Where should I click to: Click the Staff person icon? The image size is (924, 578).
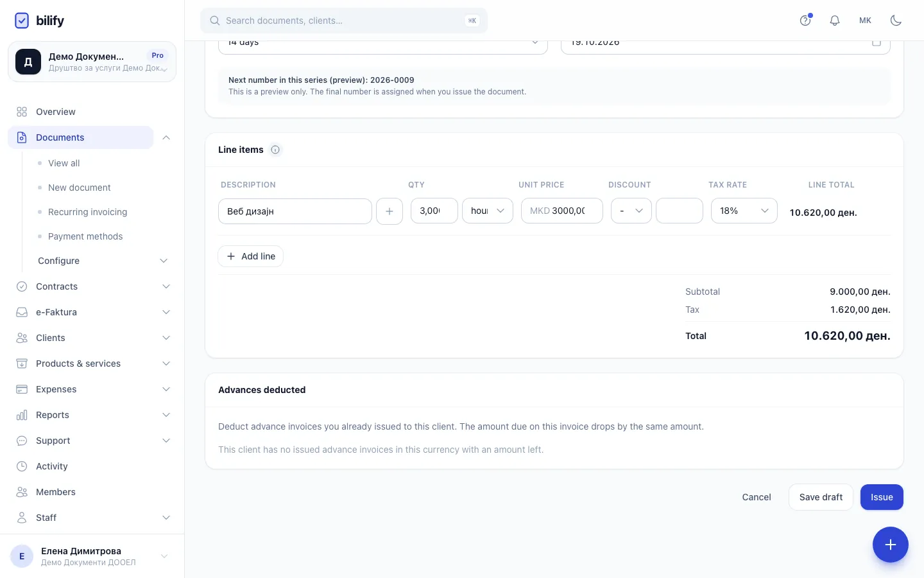[x=22, y=518]
